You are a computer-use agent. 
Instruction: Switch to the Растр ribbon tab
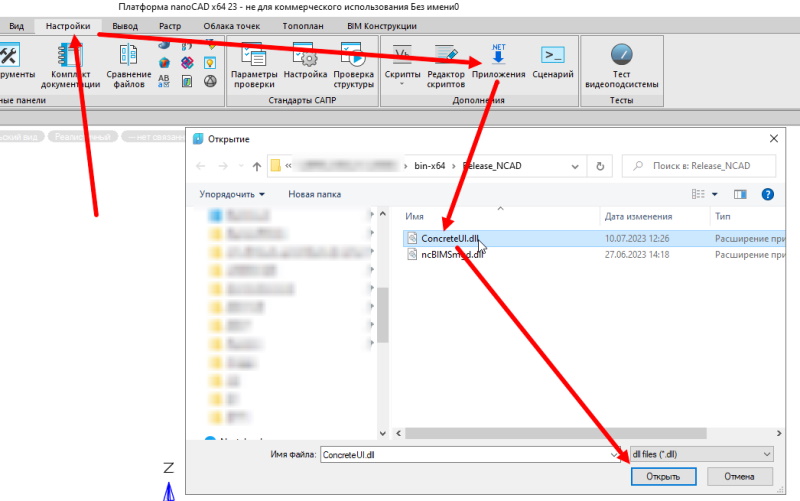[x=170, y=26]
